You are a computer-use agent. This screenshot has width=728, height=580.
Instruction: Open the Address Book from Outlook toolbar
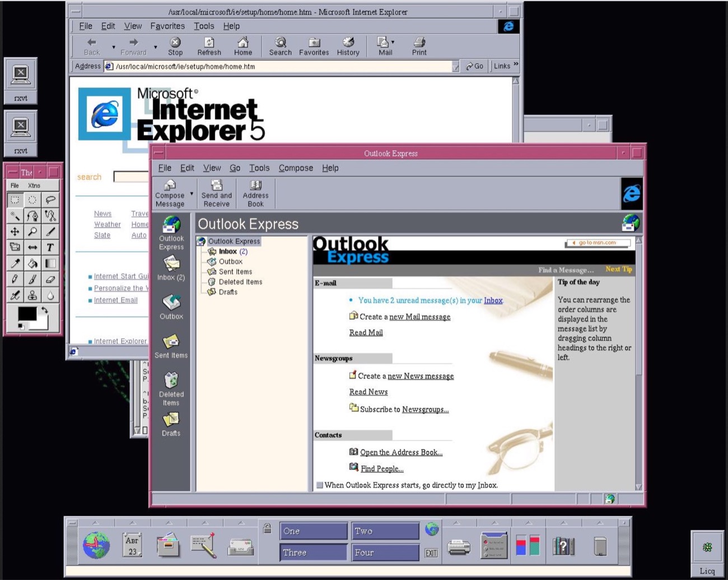[x=255, y=193]
